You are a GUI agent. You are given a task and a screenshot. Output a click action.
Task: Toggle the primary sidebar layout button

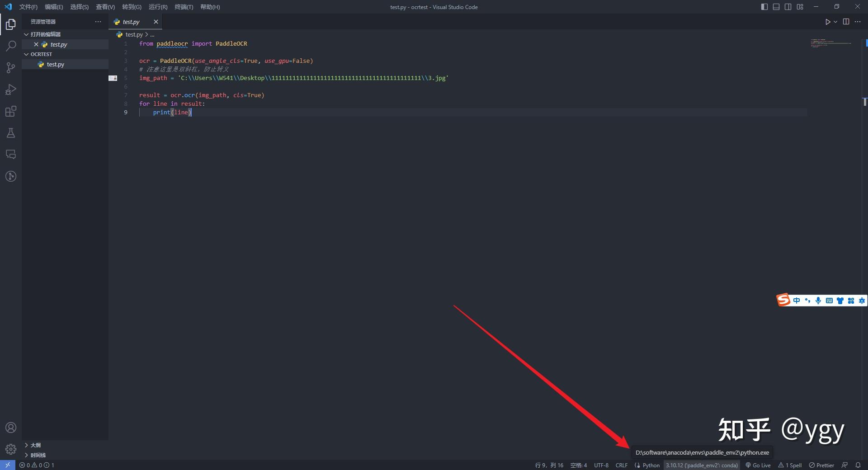point(764,7)
